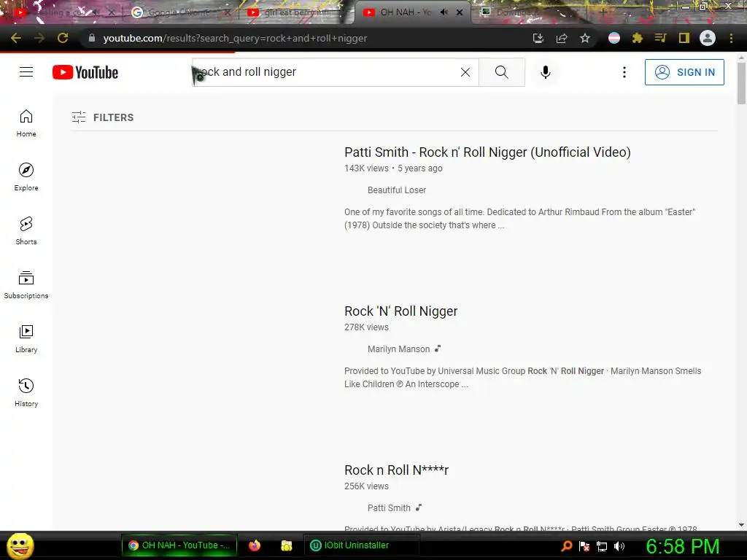Toggle the Chrome side panel
Screen dimensions: 747x560
684,38
